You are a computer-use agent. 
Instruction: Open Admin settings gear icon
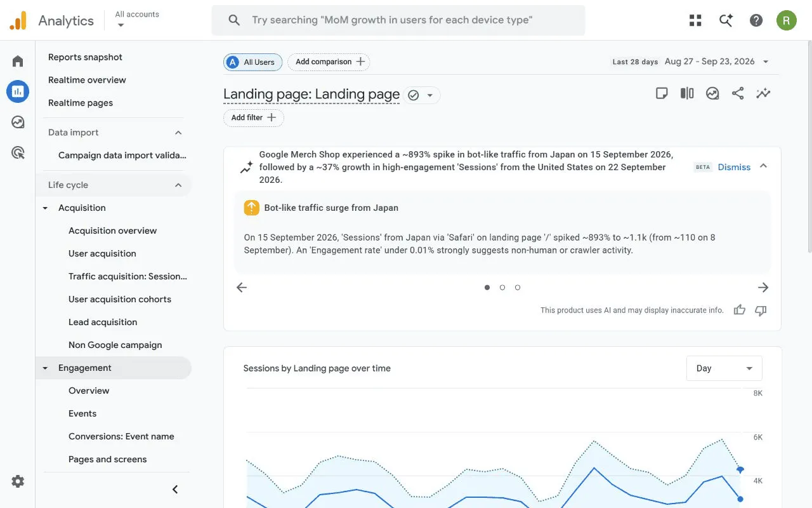coord(18,481)
